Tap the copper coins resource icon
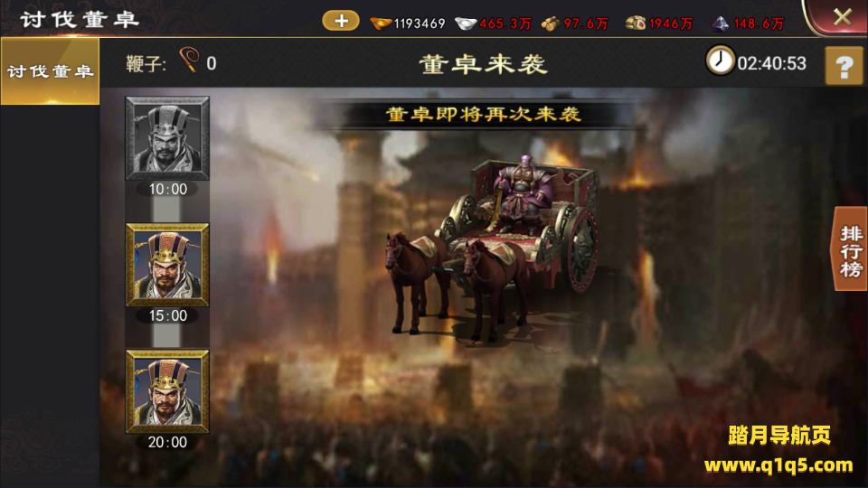 [x=636, y=23]
